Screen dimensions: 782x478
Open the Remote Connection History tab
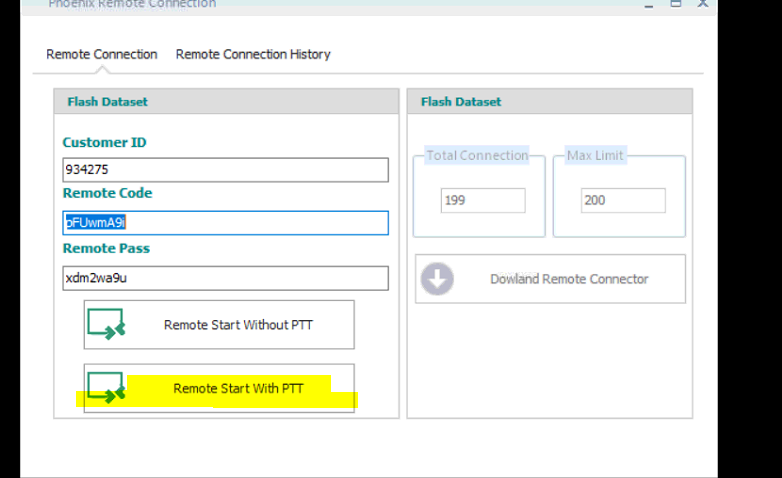(253, 54)
